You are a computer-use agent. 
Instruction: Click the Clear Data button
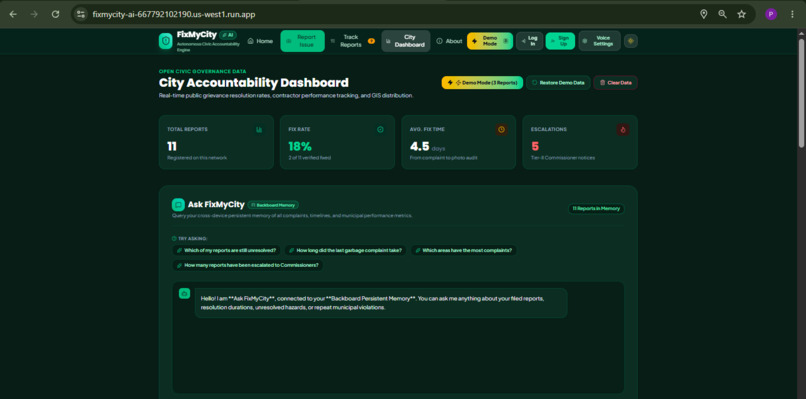tap(615, 83)
